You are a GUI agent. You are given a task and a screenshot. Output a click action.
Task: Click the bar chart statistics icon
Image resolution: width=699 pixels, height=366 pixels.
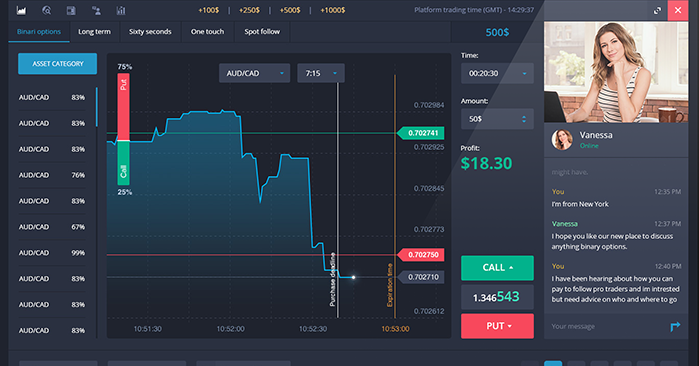coord(121,10)
